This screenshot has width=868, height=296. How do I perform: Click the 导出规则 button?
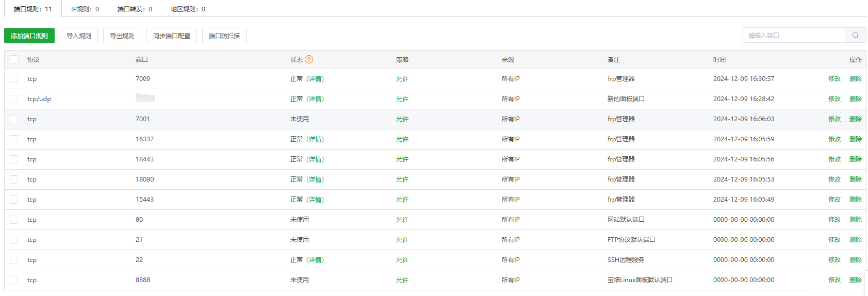click(122, 36)
